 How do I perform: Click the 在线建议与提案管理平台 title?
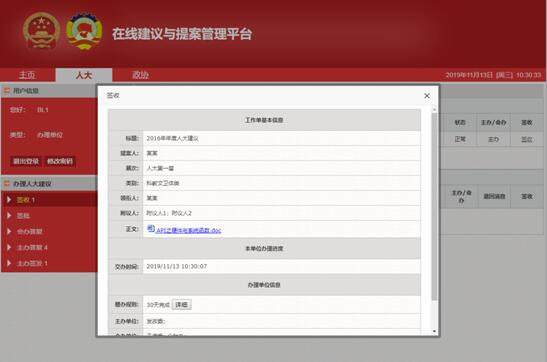coord(182,34)
